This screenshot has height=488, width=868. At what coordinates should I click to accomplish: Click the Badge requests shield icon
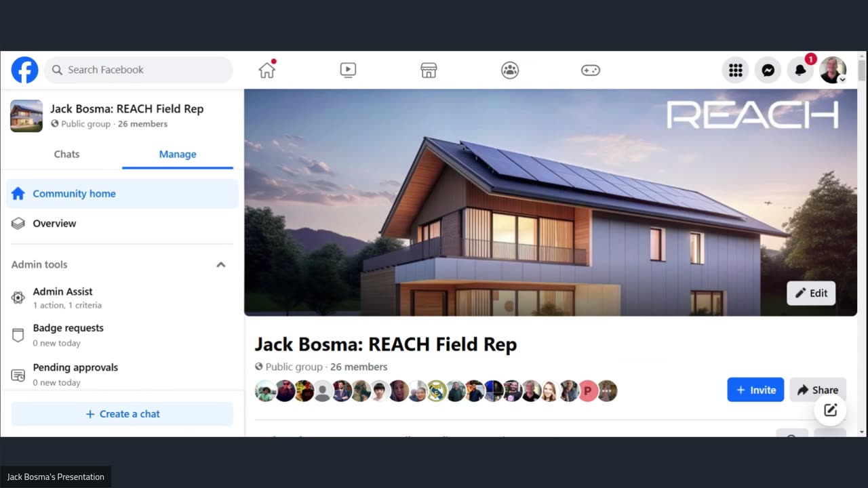[18, 335]
